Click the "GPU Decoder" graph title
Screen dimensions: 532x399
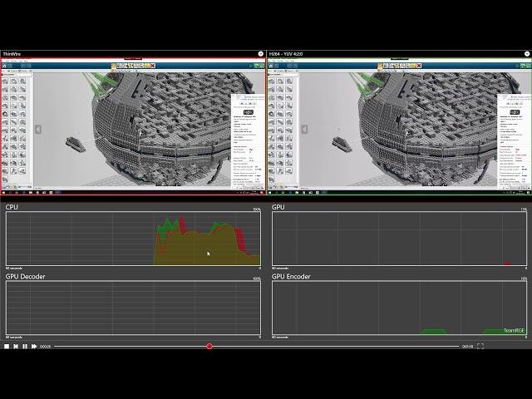[x=26, y=277]
